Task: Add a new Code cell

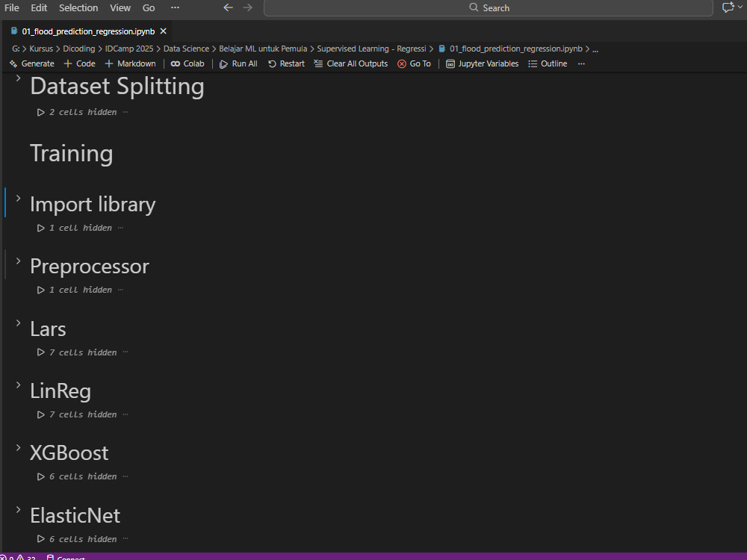Action: tap(80, 63)
